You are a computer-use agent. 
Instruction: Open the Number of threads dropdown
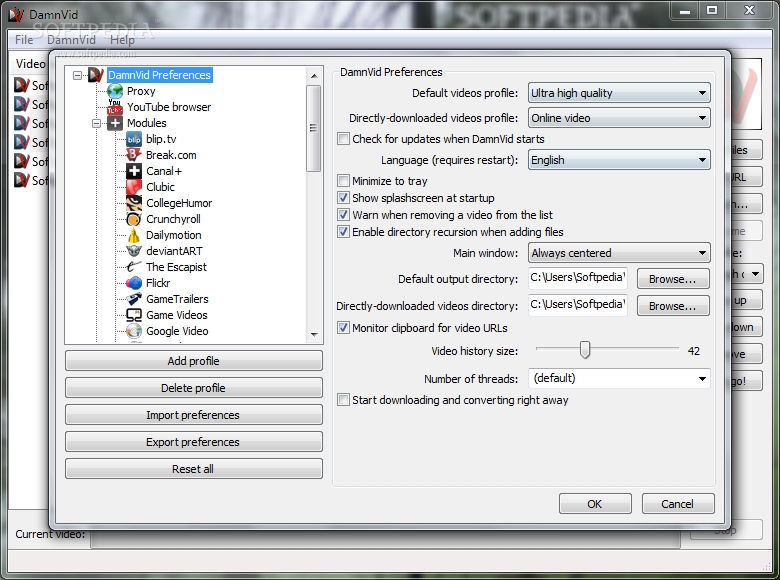click(x=619, y=379)
